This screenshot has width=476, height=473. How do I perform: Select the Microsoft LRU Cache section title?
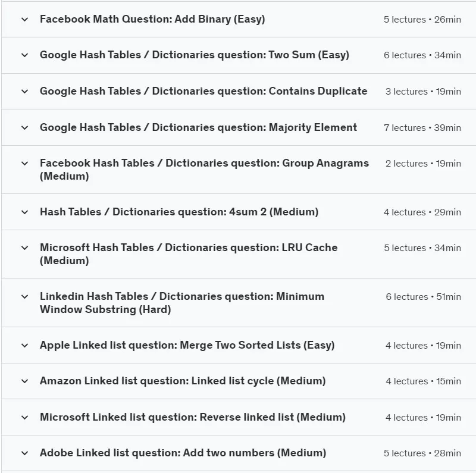pyautogui.click(x=189, y=254)
